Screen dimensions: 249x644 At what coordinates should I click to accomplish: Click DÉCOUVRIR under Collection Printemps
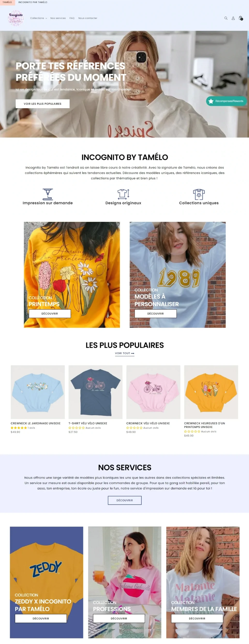click(x=50, y=313)
